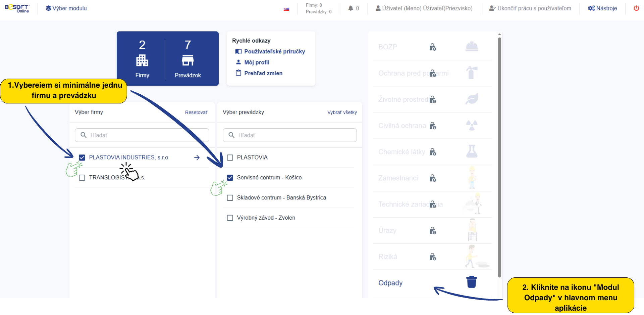
Task: Click the BOZP hard hat icon
Action: [472, 47]
